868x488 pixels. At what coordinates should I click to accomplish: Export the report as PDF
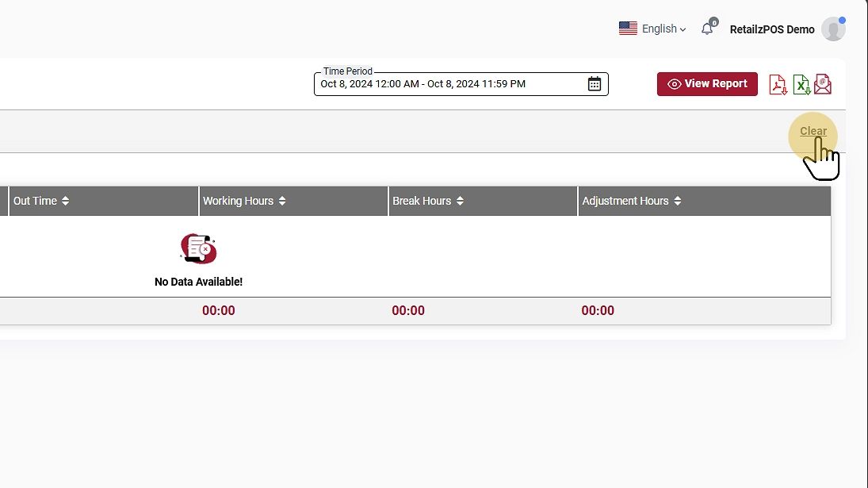[x=778, y=84]
